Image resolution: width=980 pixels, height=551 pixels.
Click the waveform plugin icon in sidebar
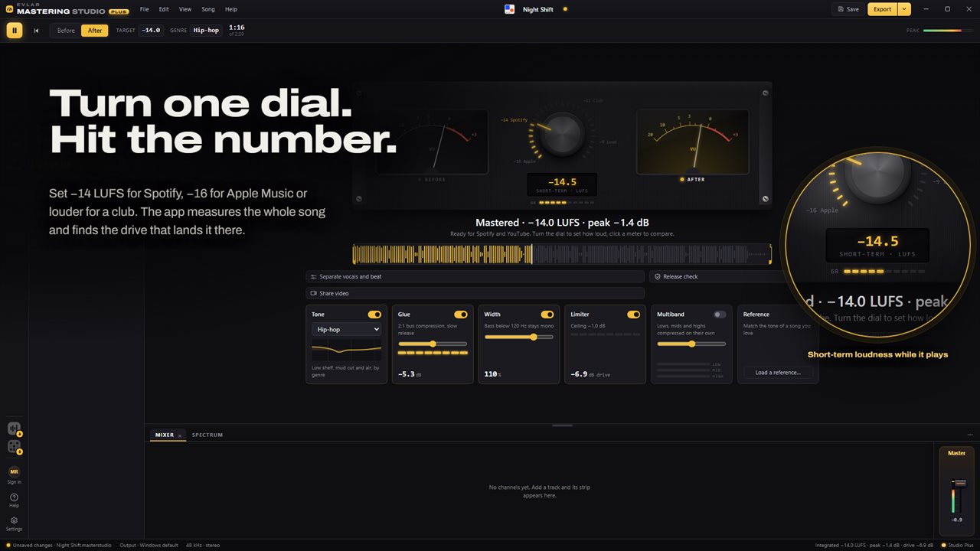14,429
